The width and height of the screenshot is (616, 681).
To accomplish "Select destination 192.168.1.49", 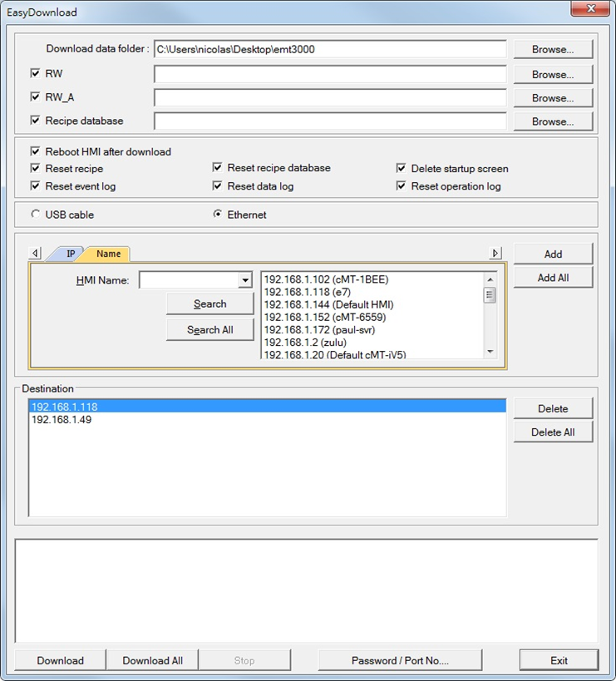I will pyautogui.click(x=268, y=420).
